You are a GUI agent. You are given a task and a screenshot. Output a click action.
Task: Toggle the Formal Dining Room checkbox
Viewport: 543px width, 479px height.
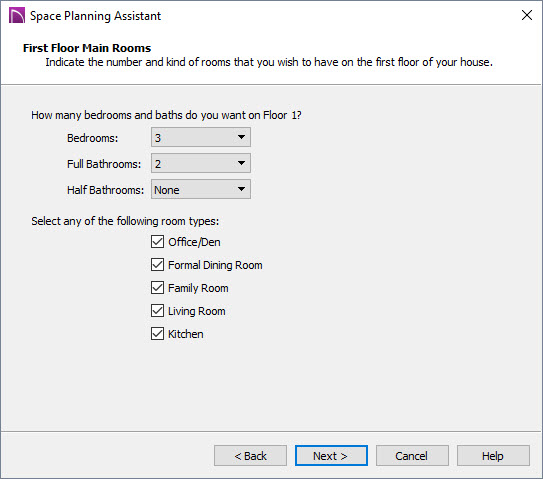coord(157,265)
